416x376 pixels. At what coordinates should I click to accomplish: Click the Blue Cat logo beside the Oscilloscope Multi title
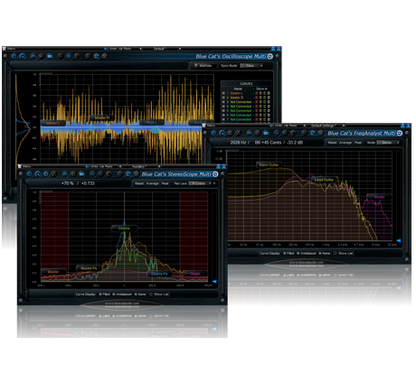pyautogui.click(x=270, y=56)
